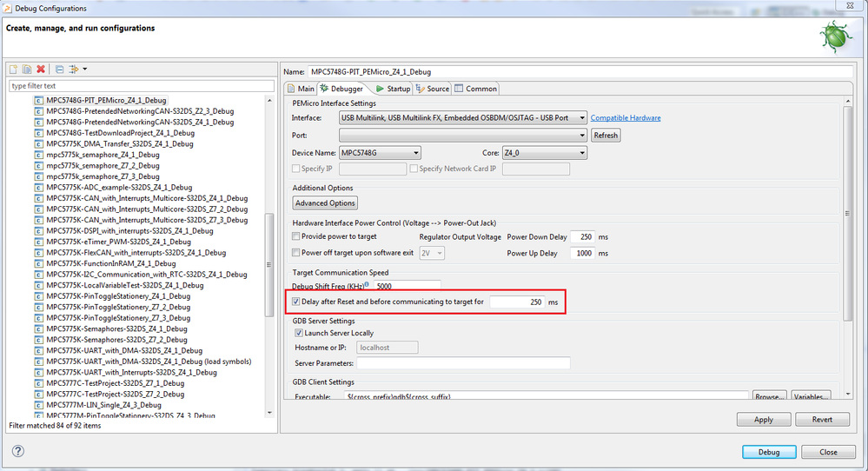This screenshot has height=471, width=868.
Task: Create a new launch configuration
Action: point(13,70)
